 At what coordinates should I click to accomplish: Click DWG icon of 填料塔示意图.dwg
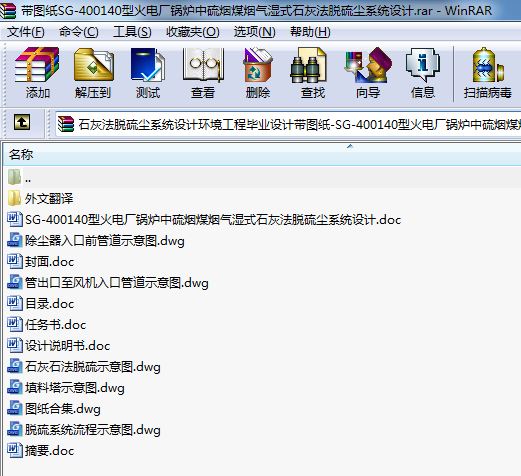(x=15, y=387)
